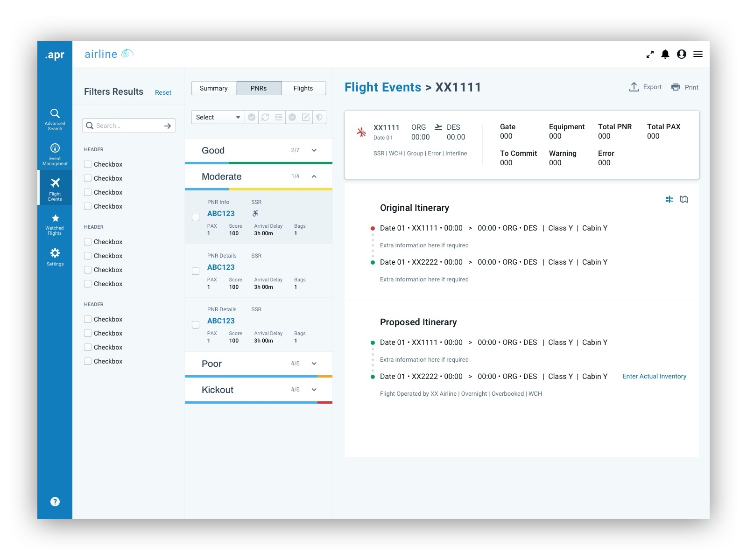Click the refresh icon in the PNR toolbar
747x560 pixels.
click(x=265, y=117)
